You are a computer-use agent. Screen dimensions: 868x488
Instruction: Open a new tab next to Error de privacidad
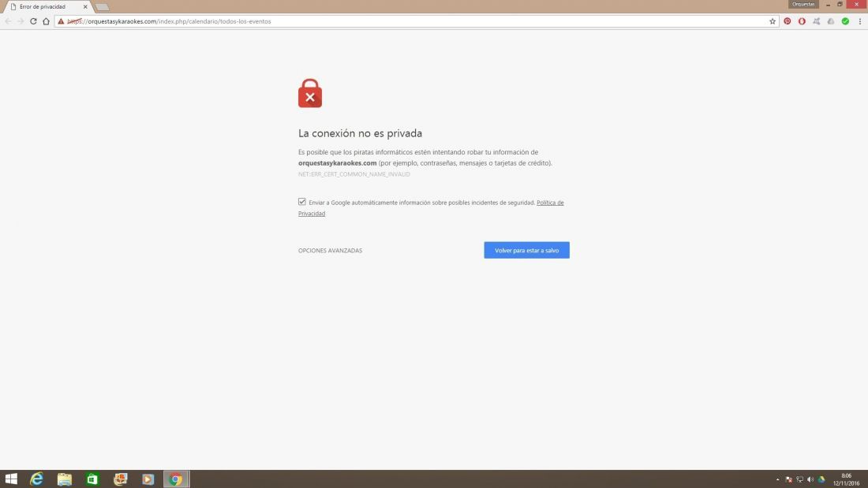pos(102,7)
